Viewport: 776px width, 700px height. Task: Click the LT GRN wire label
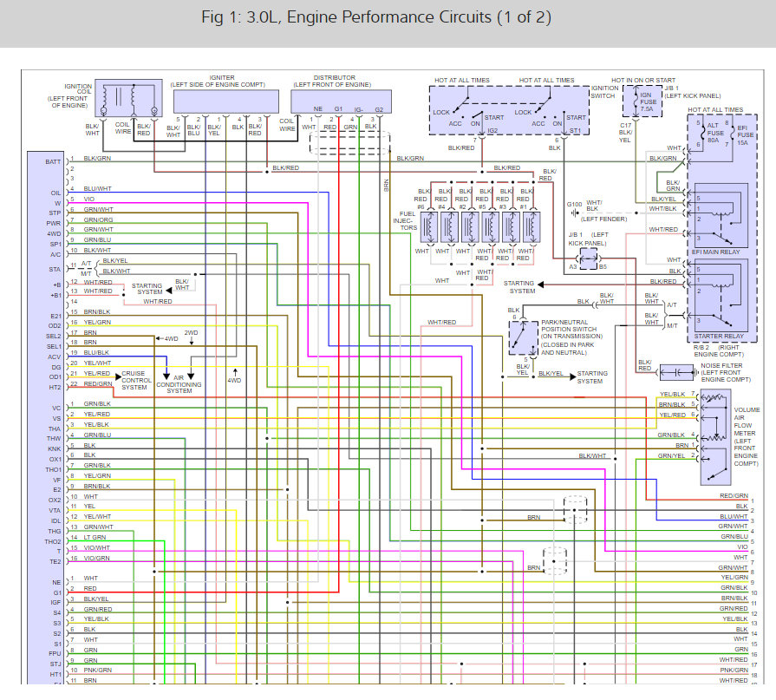coord(95,537)
